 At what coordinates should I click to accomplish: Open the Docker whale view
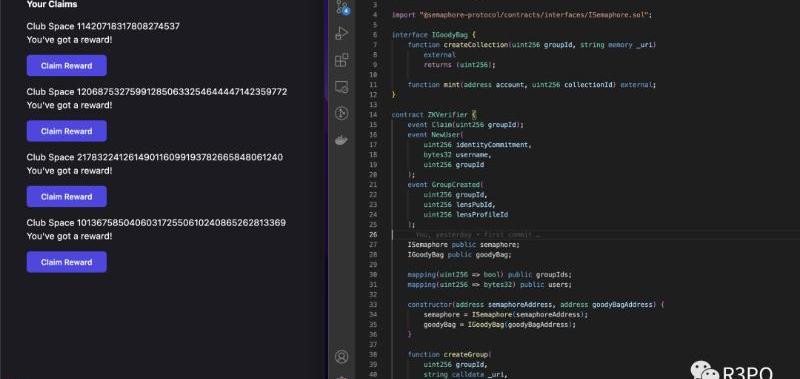[341, 140]
